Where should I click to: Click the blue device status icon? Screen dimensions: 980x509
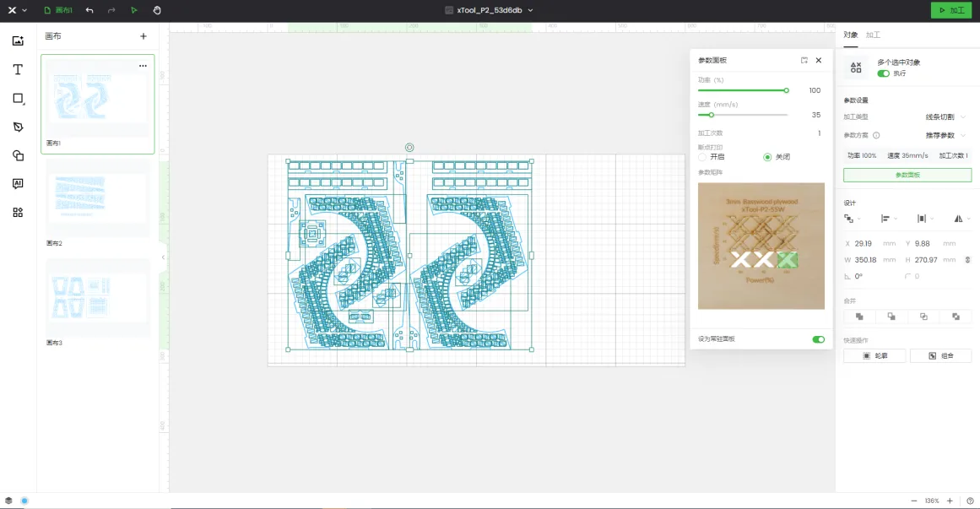click(24, 501)
